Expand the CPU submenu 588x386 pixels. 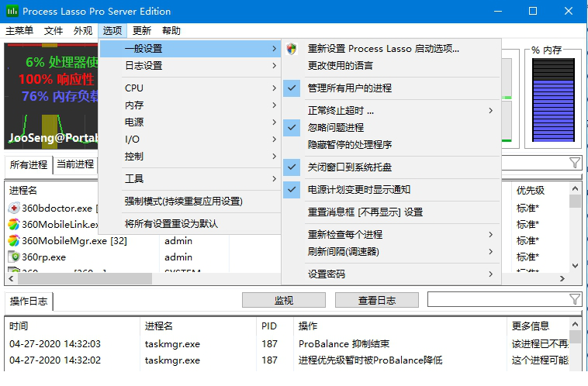[x=191, y=88]
